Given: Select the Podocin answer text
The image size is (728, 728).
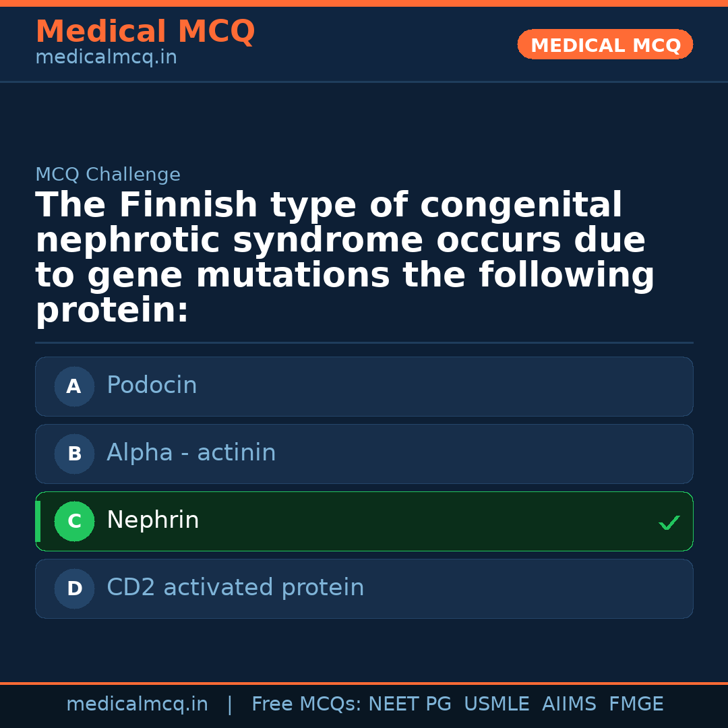Looking at the screenshot, I should (152, 386).
